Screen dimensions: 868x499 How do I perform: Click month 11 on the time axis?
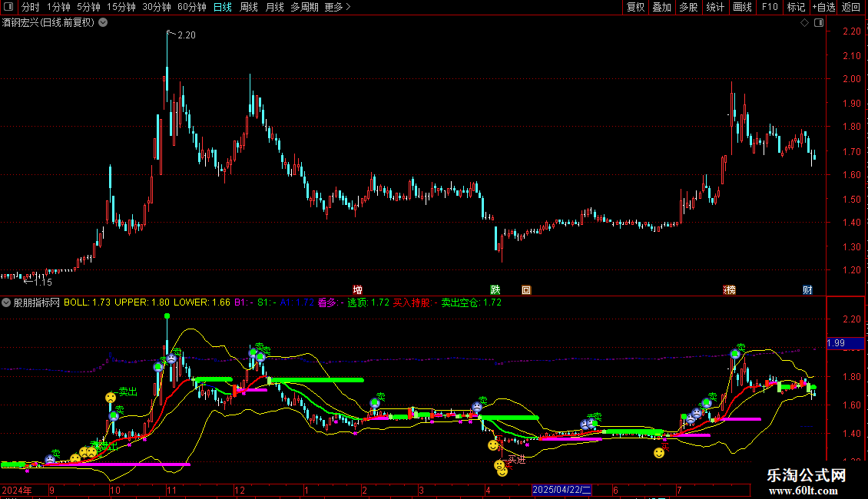click(x=171, y=490)
